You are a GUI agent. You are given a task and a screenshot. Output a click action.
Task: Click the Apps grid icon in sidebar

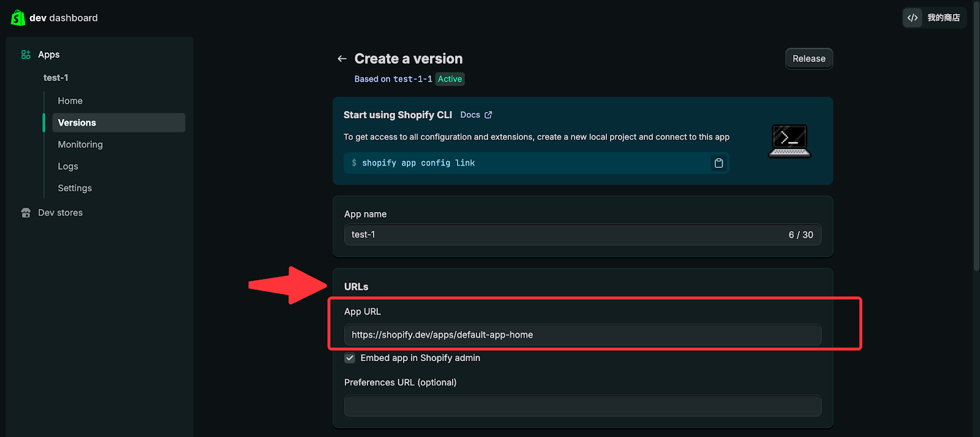click(26, 55)
